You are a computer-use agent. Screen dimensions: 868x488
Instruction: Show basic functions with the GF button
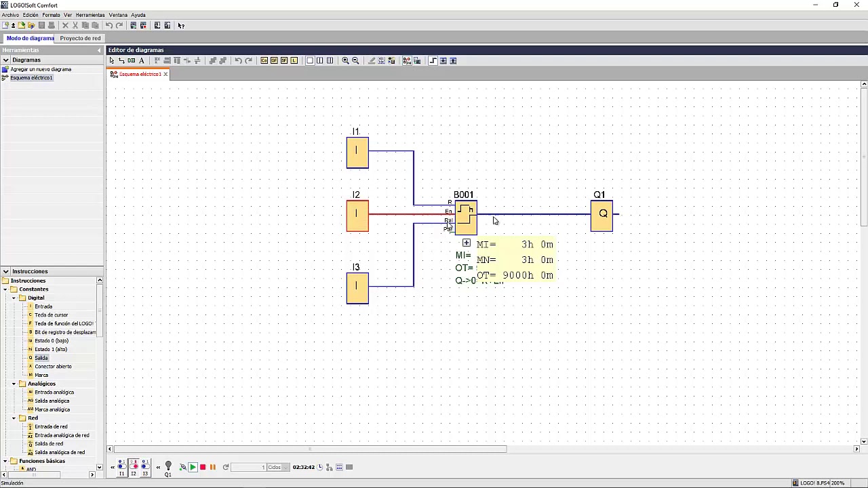point(274,60)
